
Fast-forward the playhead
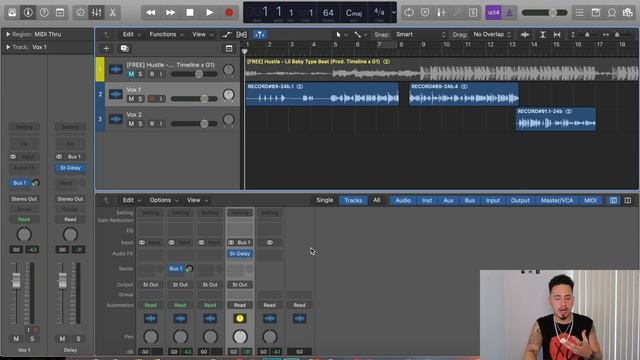(170, 13)
